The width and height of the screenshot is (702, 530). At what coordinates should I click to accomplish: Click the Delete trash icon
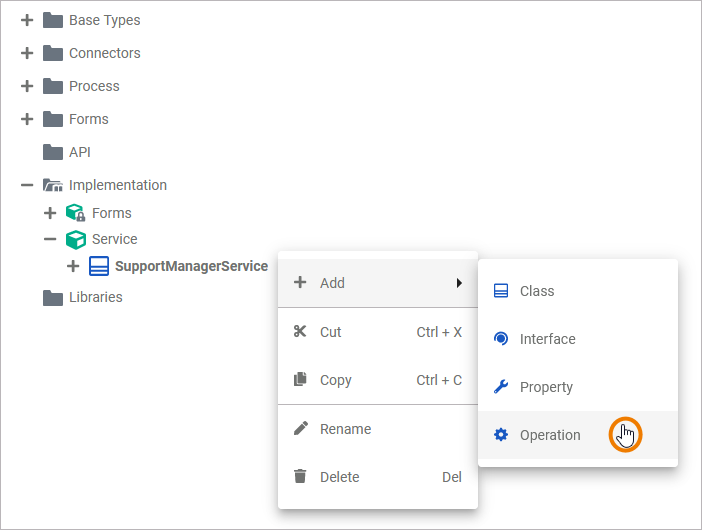(x=300, y=477)
